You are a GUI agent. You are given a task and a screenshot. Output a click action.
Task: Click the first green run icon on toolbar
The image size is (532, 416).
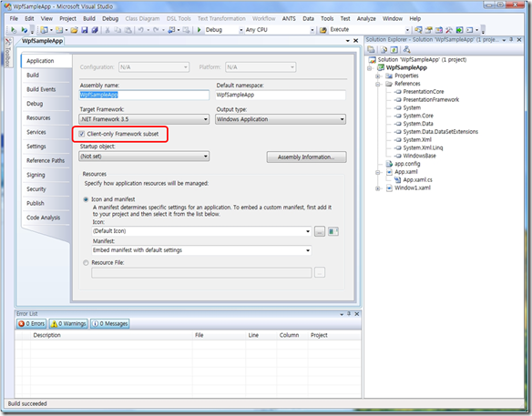(x=14, y=30)
